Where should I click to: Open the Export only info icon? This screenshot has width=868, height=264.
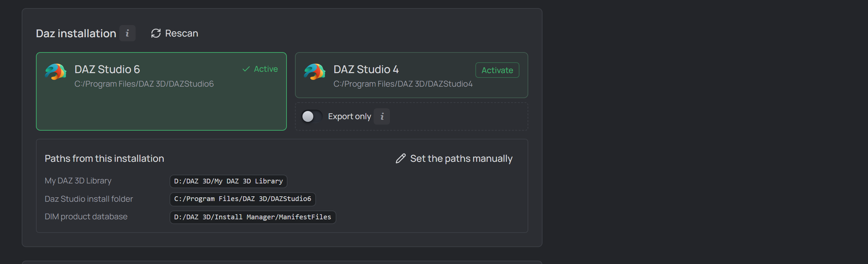click(382, 116)
